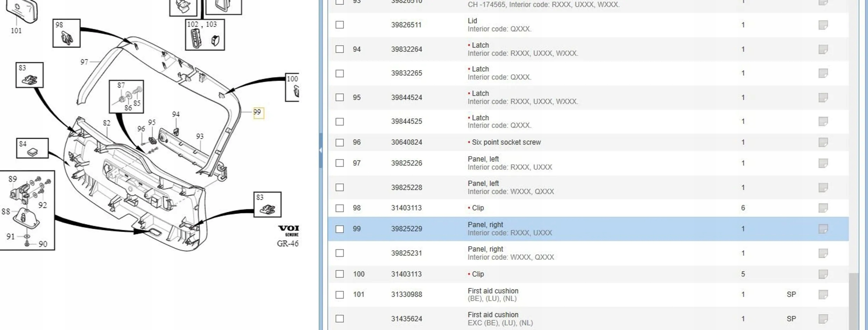Click note icon for Latch 39844524

(823, 98)
